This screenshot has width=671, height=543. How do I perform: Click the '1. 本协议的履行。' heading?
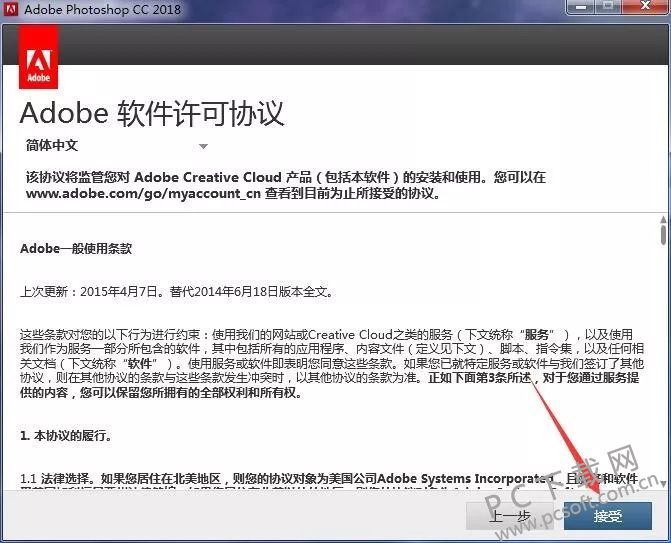(x=66, y=436)
